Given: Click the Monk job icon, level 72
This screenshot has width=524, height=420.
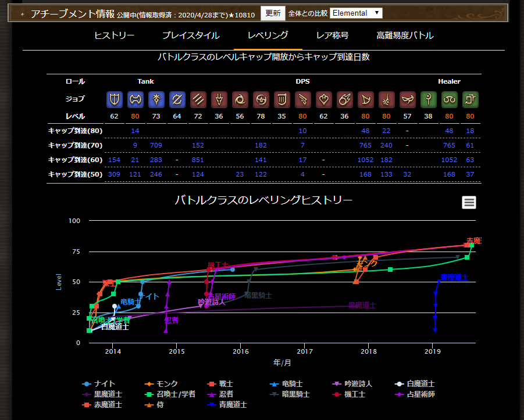Looking at the screenshot, I should tap(198, 99).
